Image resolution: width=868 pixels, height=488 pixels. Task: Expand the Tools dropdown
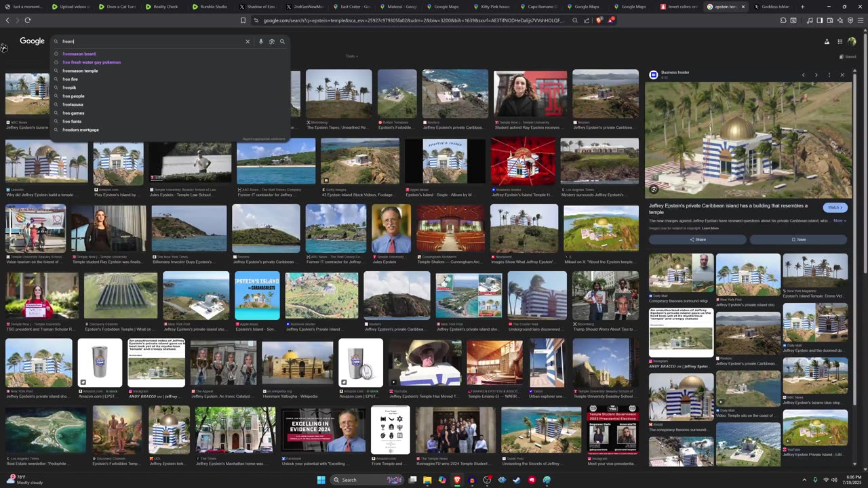click(351, 56)
